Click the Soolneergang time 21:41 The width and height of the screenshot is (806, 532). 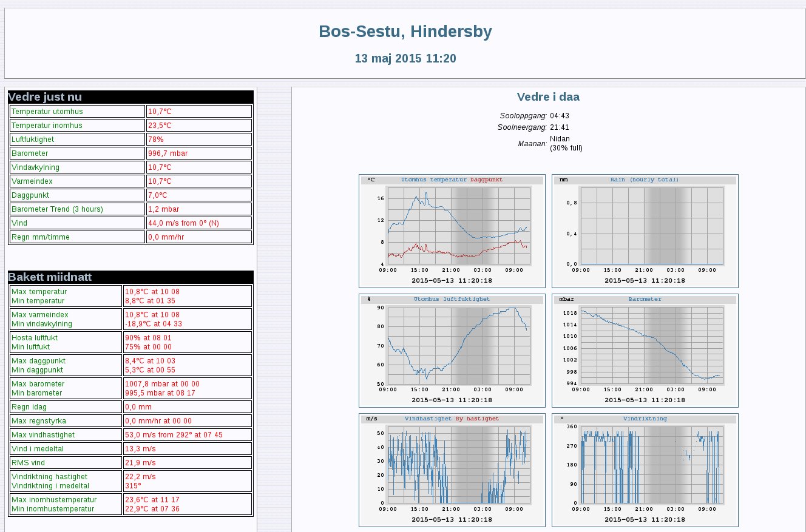click(559, 127)
